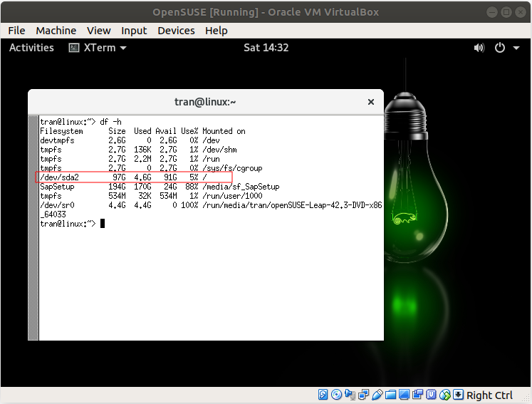
Task: Open the display indicator icon
Action: point(404,395)
